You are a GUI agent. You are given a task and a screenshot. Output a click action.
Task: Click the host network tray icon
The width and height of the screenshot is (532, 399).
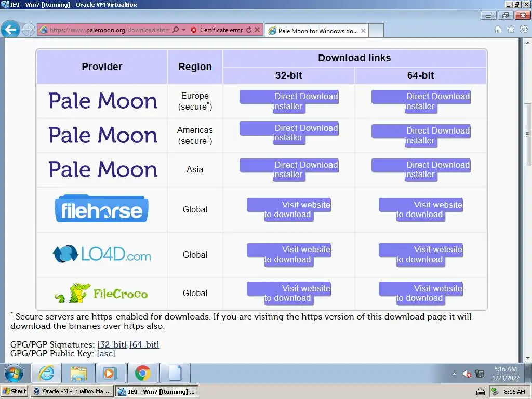click(495, 392)
